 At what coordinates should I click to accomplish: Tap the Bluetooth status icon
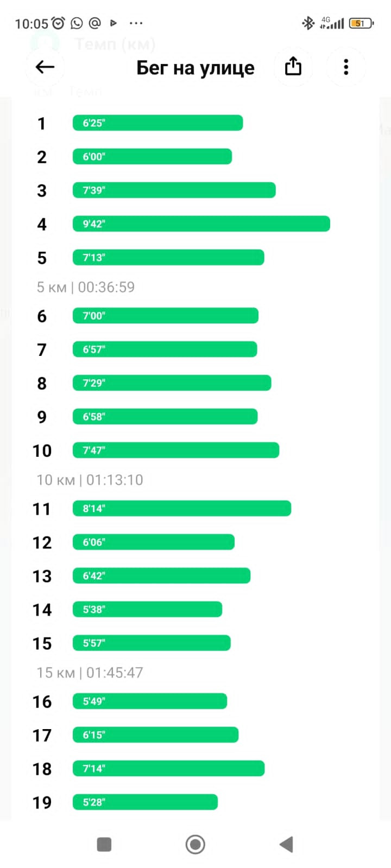click(x=308, y=23)
